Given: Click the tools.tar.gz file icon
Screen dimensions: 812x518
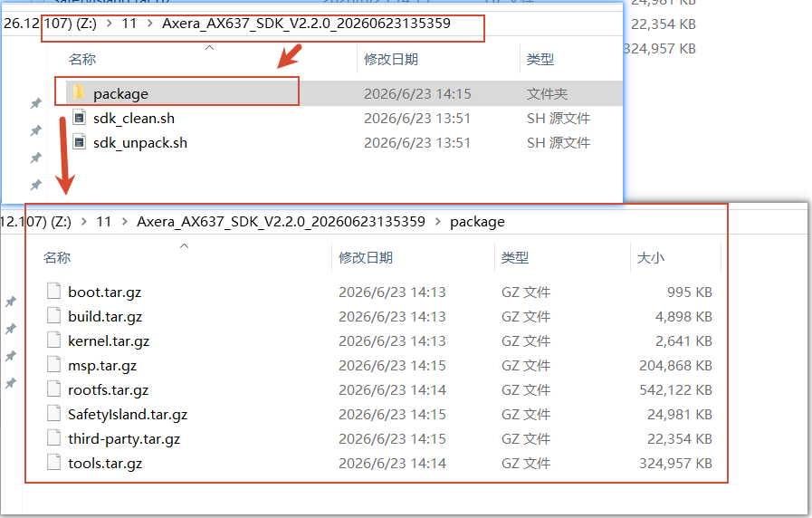Looking at the screenshot, I should 53,462.
